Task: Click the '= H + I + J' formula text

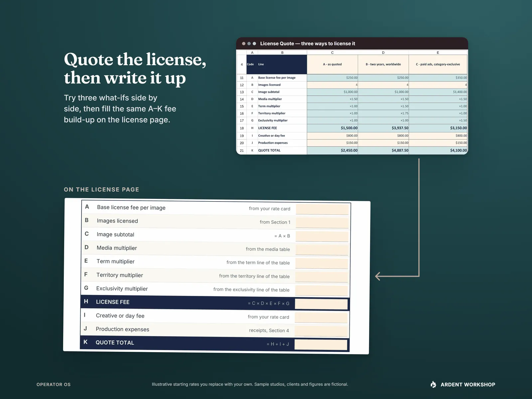Action: pos(278,344)
